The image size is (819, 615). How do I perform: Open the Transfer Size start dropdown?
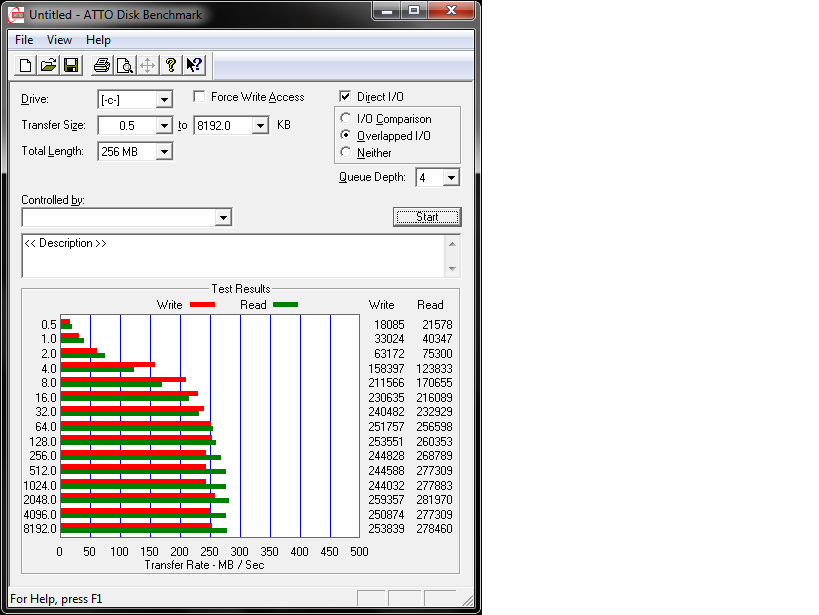click(164, 125)
